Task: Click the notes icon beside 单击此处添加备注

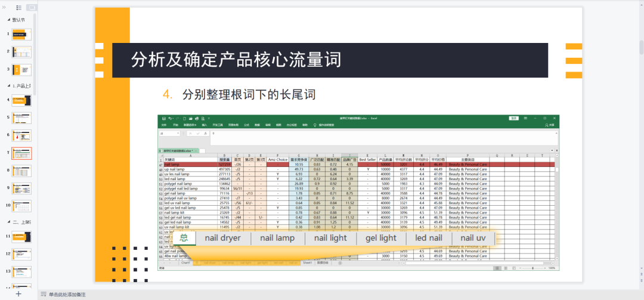Action: pos(44,295)
